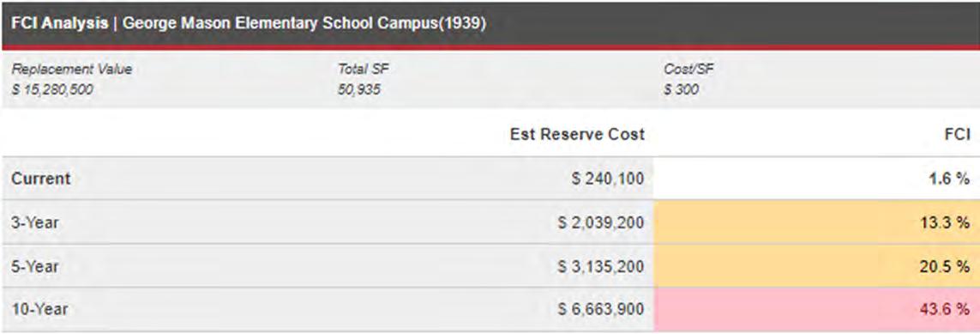Click the $ 2,039,200 reserve cost

(x=601, y=222)
